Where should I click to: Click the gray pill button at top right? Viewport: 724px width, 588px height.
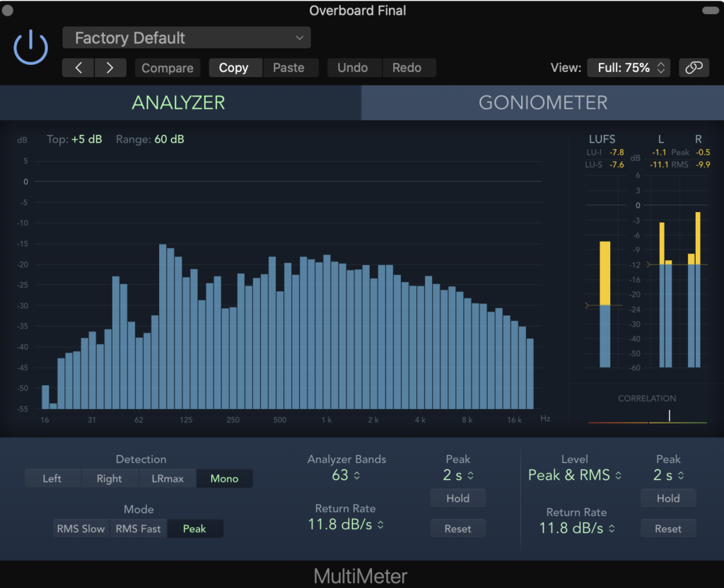710,11
